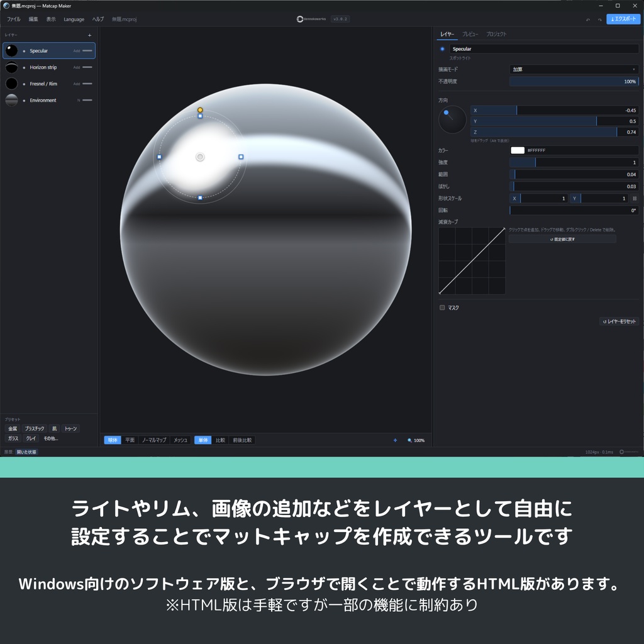Apply the ガラス preset
Screen dimensions: 644x644
tap(13, 438)
